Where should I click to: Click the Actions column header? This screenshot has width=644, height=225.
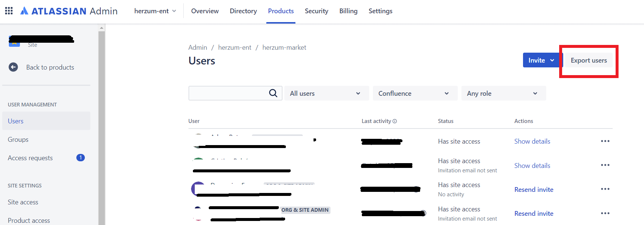[x=523, y=121]
